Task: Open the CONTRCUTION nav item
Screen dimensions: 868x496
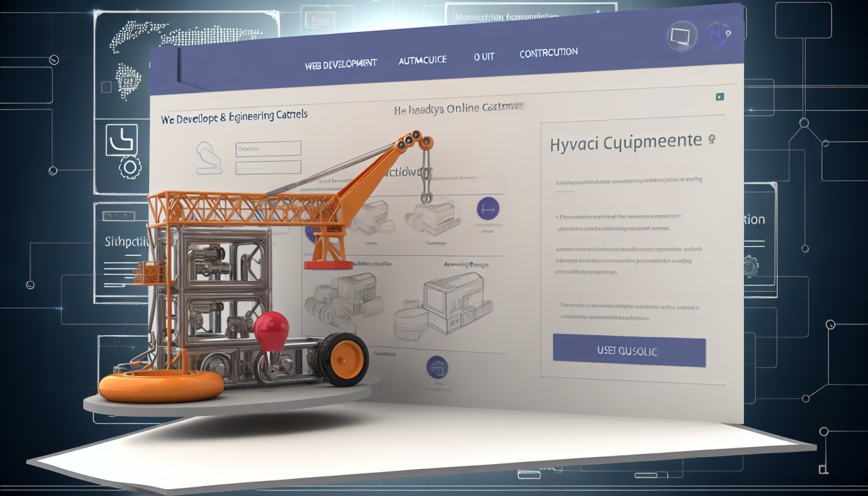Action: [x=549, y=53]
